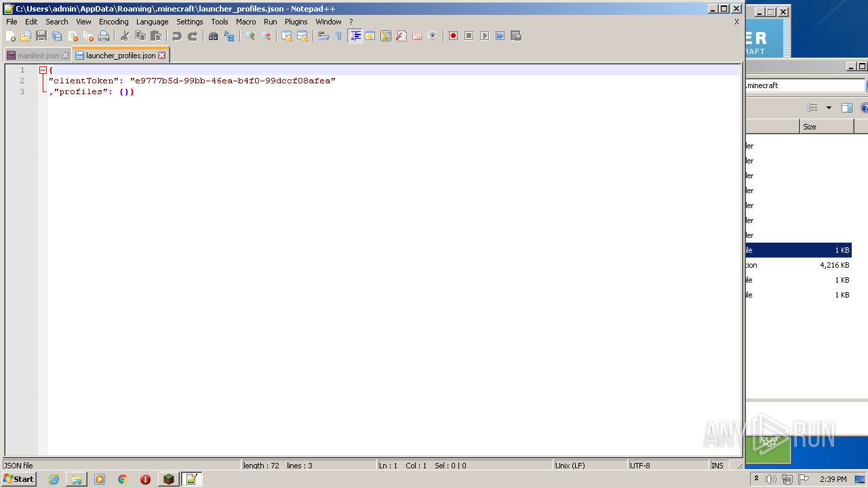Close the manifest.json tab

point(65,56)
